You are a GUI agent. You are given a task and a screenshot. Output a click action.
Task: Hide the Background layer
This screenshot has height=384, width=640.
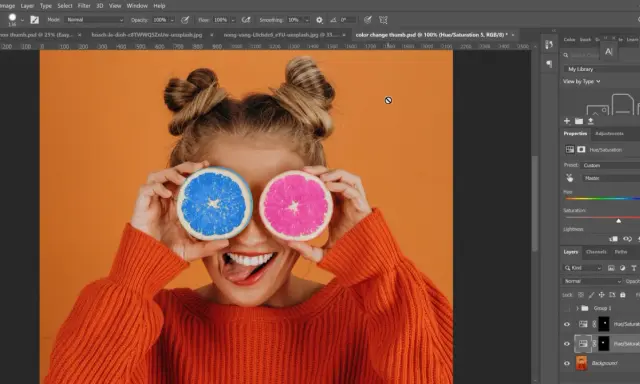(567, 363)
